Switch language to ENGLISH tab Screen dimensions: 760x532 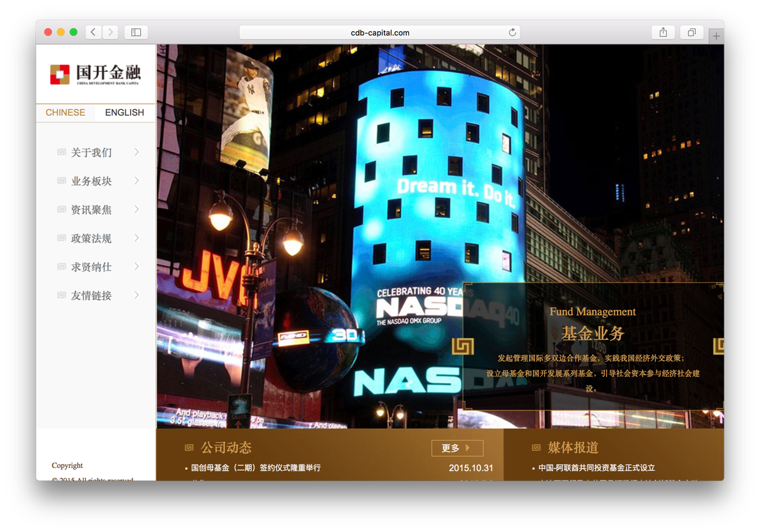click(125, 113)
